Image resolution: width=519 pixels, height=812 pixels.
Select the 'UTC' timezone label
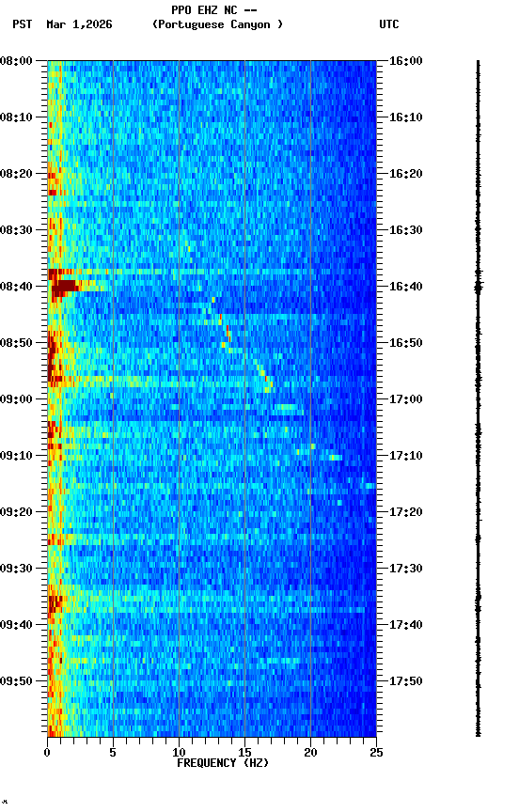click(x=389, y=24)
